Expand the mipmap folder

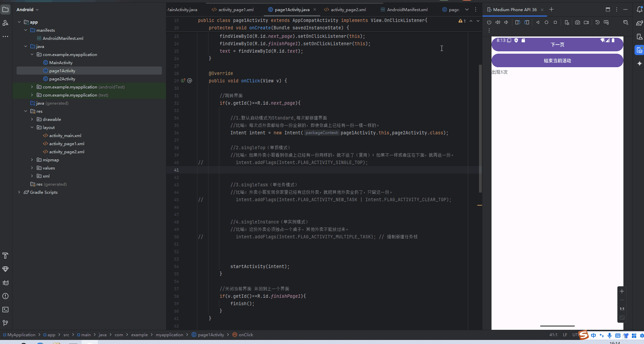coord(32,160)
